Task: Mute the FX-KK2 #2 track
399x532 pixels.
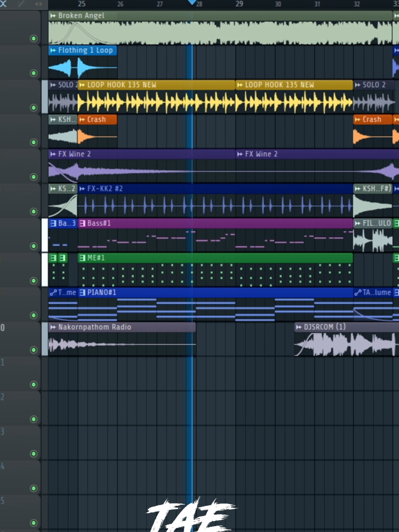Action: click(34, 211)
